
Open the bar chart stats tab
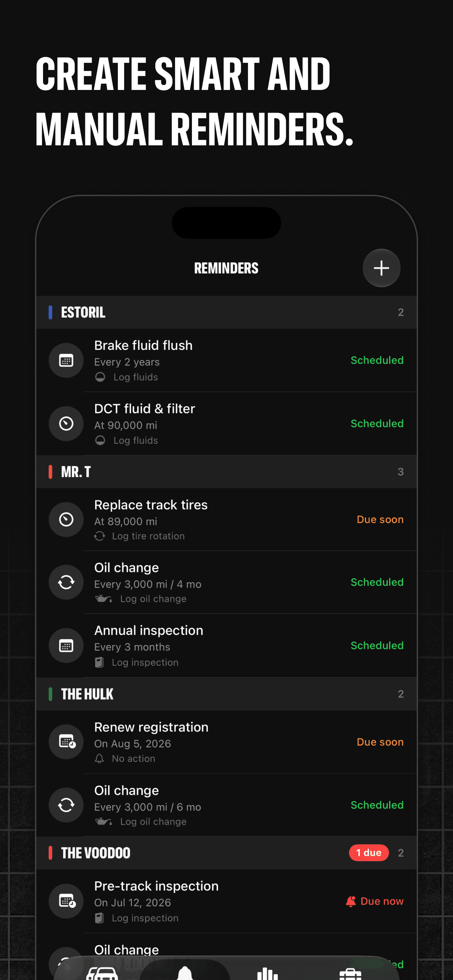(267, 973)
